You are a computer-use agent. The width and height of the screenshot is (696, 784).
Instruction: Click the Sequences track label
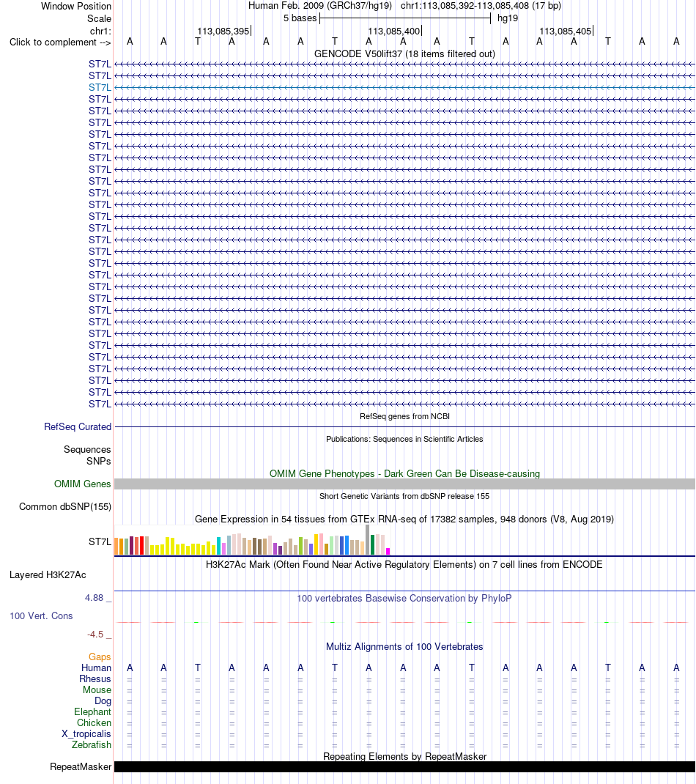tap(87, 449)
